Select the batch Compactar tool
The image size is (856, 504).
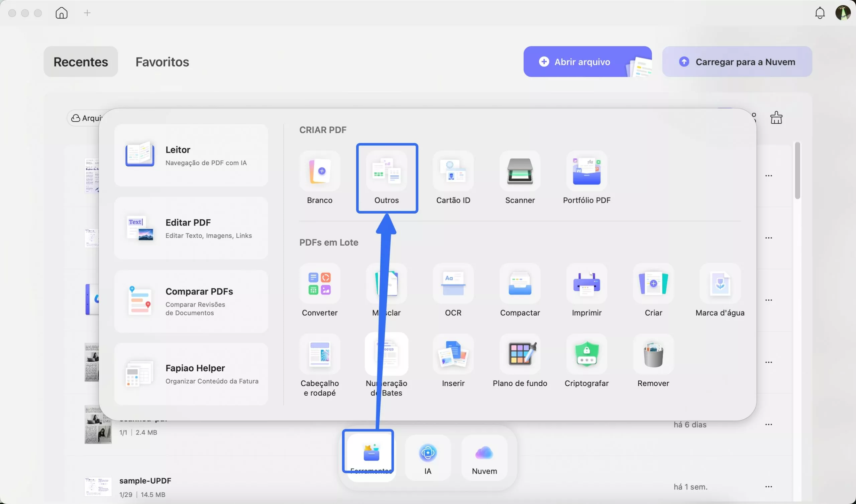[x=520, y=284]
